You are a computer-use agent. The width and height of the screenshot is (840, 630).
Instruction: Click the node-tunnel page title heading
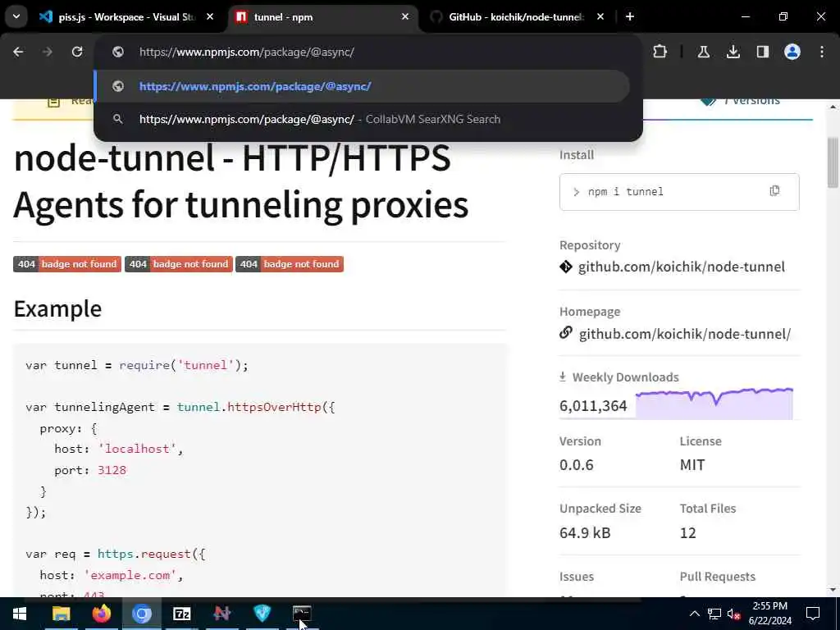coord(241,181)
